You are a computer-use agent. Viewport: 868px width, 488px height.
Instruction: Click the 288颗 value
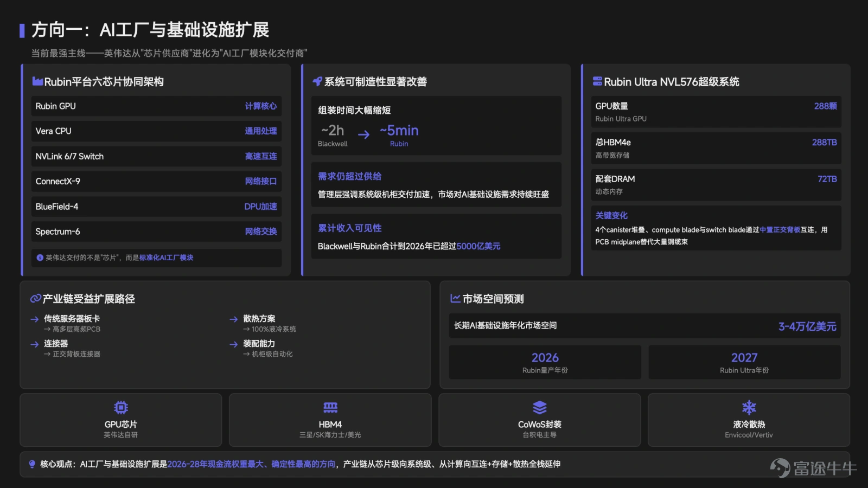[x=826, y=106]
